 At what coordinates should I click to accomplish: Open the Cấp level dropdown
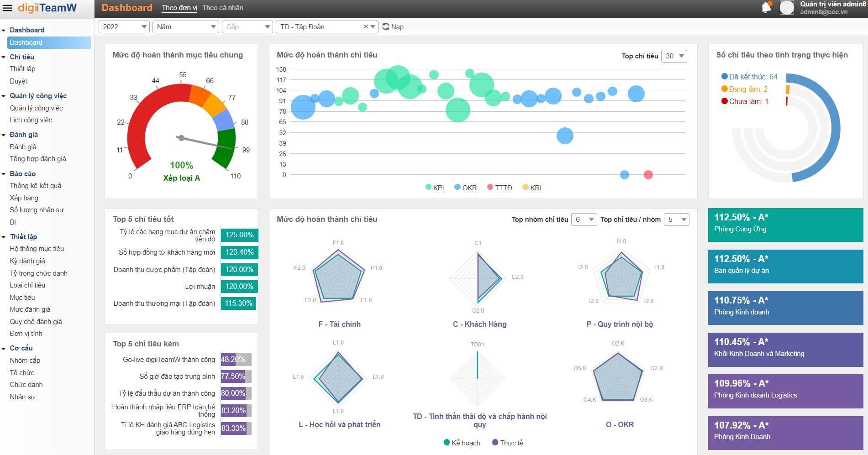247,27
